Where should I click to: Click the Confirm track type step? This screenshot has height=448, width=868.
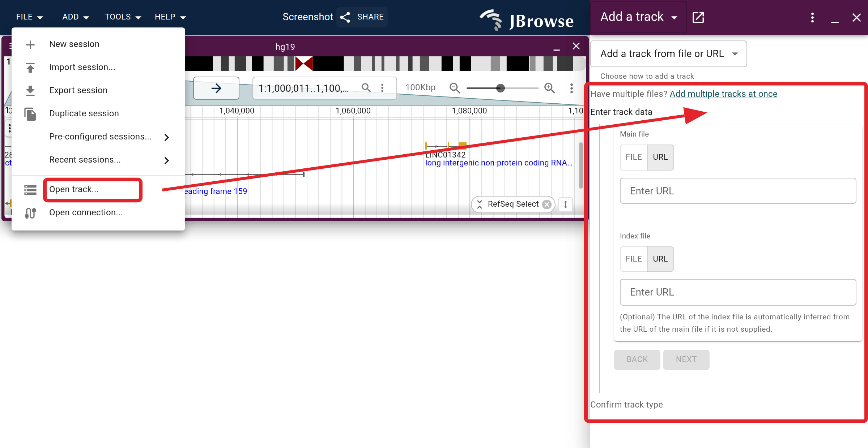point(626,405)
